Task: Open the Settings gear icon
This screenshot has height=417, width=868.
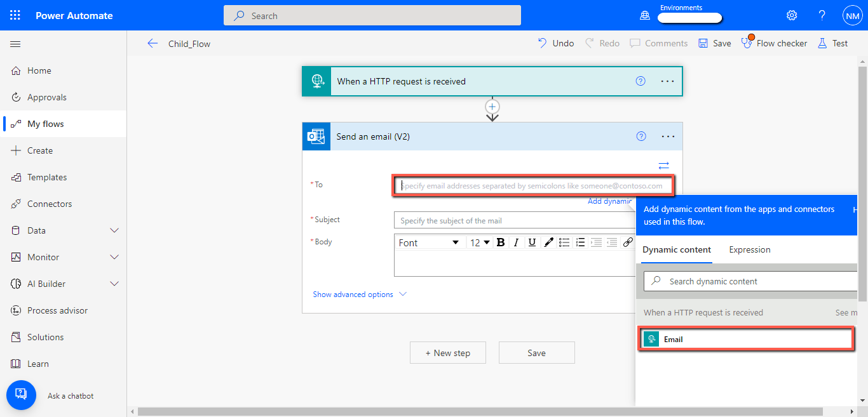Action: point(792,15)
